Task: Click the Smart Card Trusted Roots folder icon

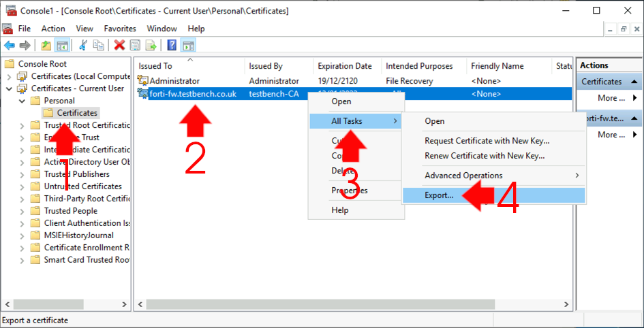Action: click(x=35, y=260)
